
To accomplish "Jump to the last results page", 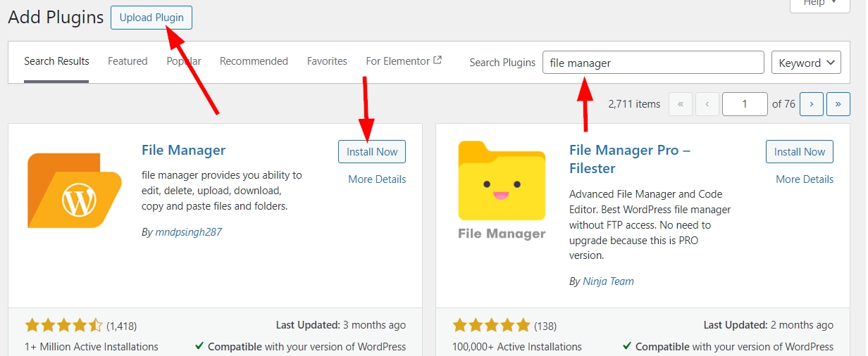I will pyautogui.click(x=838, y=104).
